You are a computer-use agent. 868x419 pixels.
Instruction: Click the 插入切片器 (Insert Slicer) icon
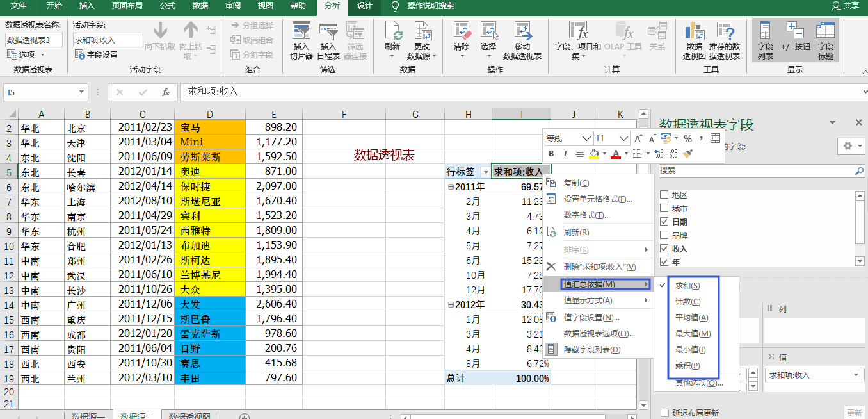(x=301, y=31)
